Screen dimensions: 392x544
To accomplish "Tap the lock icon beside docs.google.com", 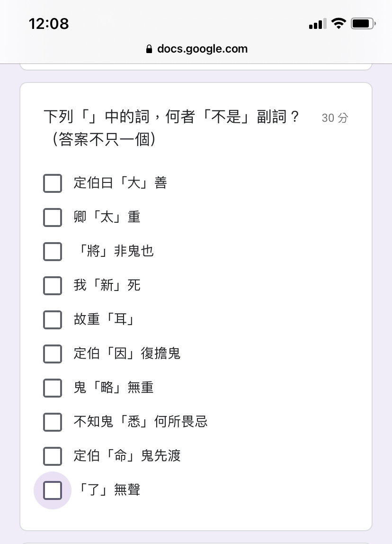I will pyautogui.click(x=149, y=49).
